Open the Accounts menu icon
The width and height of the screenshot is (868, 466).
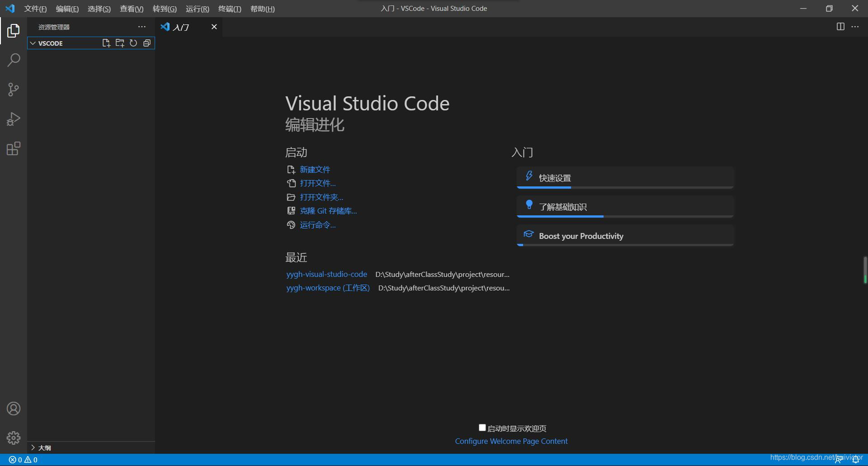click(x=14, y=409)
